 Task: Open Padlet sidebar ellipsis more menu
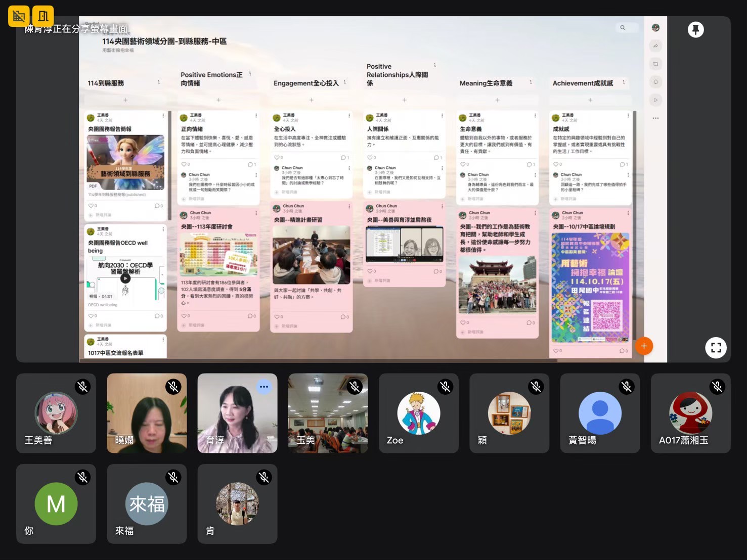click(655, 118)
